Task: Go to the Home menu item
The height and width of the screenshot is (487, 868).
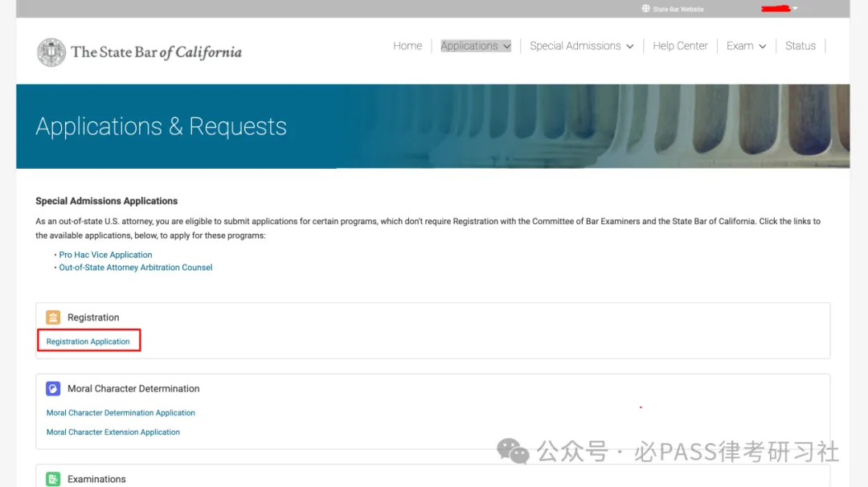Action: tap(407, 46)
